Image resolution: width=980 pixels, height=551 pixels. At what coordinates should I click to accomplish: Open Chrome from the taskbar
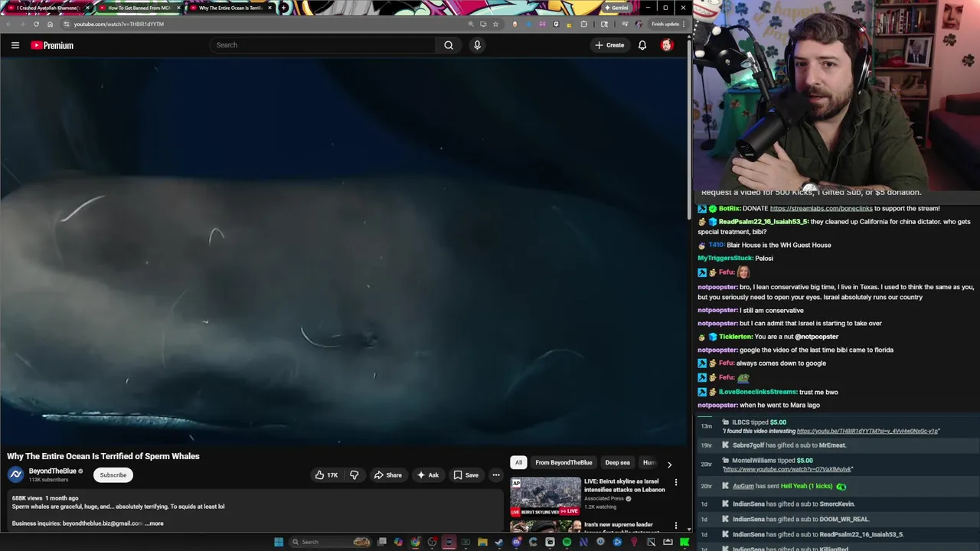[415, 542]
